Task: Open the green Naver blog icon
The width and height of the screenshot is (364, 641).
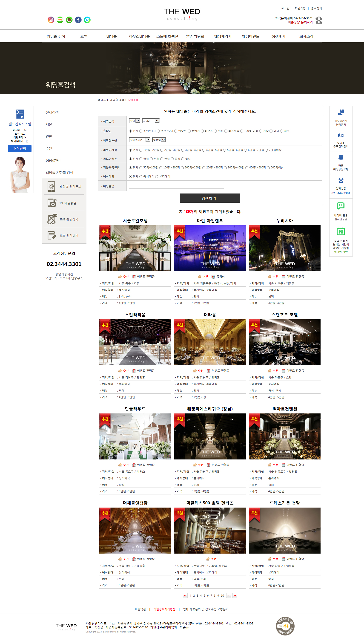Action: click(60, 20)
